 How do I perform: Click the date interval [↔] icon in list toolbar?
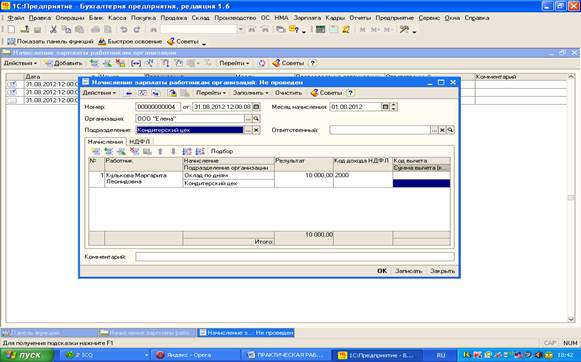(136, 63)
